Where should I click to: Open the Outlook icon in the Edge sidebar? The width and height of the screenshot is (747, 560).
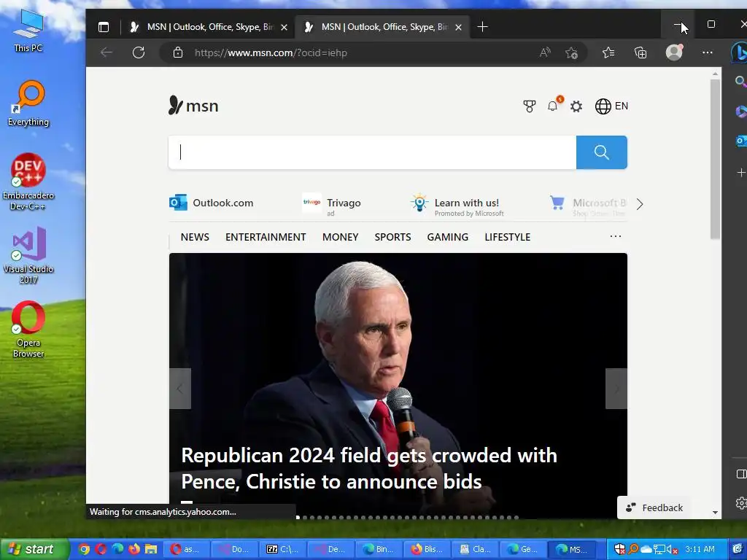(741, 141)
